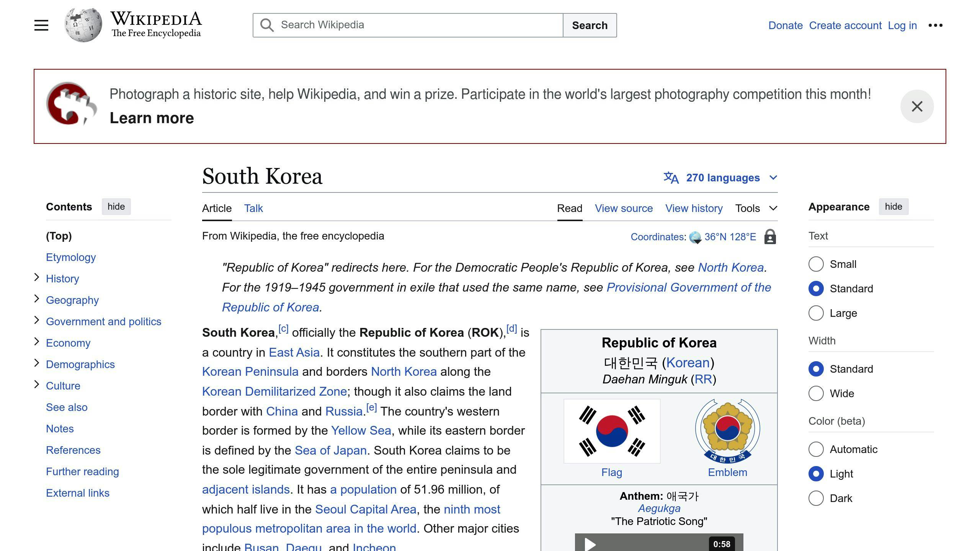Click the Korean Peninsula link
This screenshot has height=551, width=980.
[250, 372]
